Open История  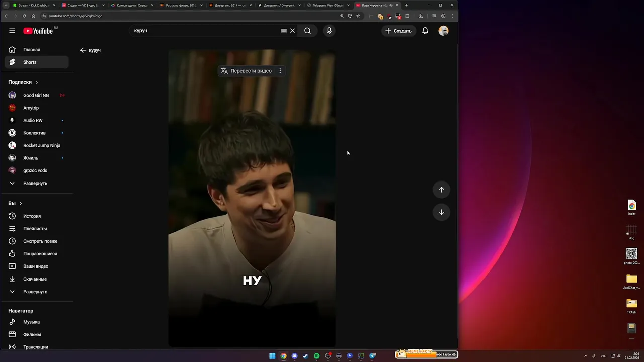[37, 216]
